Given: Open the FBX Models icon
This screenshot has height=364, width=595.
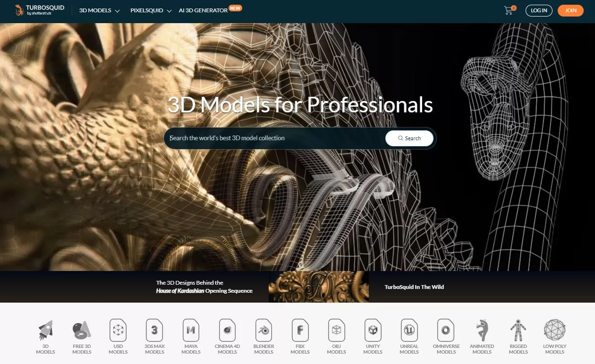Looking at the screenshot, I should (x=300, y=330).
